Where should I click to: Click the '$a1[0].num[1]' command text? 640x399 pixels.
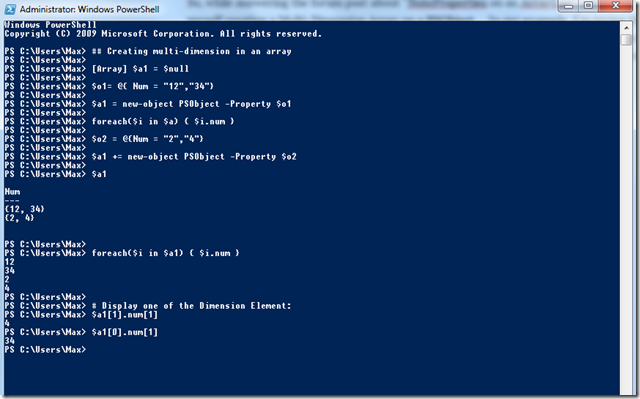[x=125, y=332]
